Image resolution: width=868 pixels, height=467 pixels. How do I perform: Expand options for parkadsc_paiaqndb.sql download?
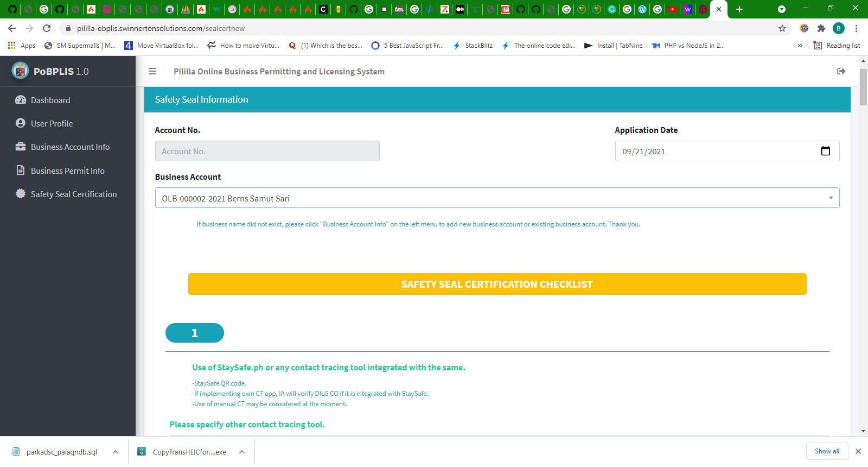pyautogui.click(x=116, y=452)
